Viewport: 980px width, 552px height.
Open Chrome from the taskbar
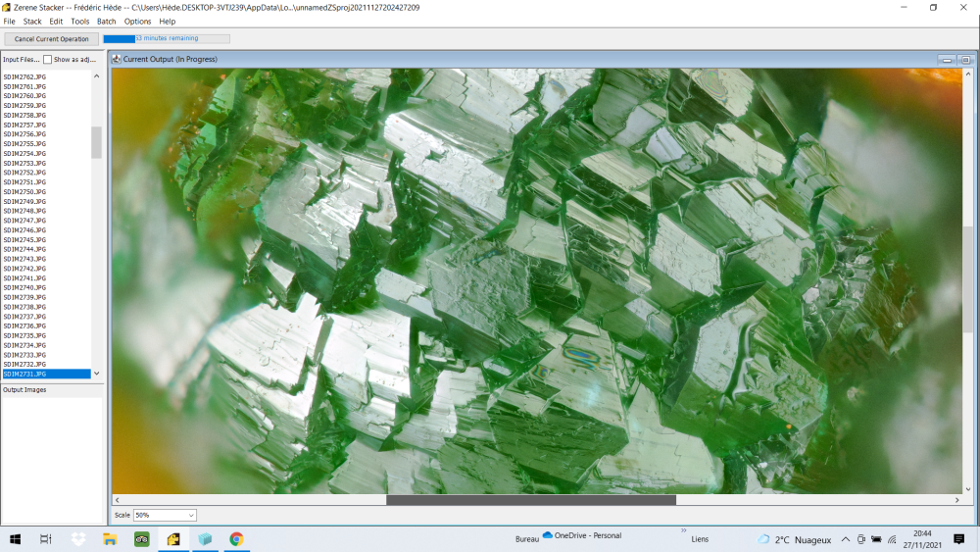pyautogui.click(x=236, y=539)
